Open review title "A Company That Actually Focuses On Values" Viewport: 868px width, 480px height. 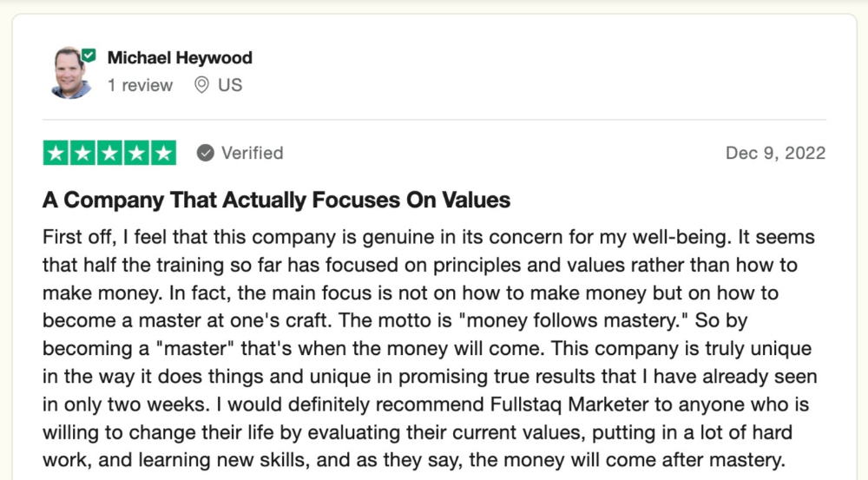coord(276,200)
